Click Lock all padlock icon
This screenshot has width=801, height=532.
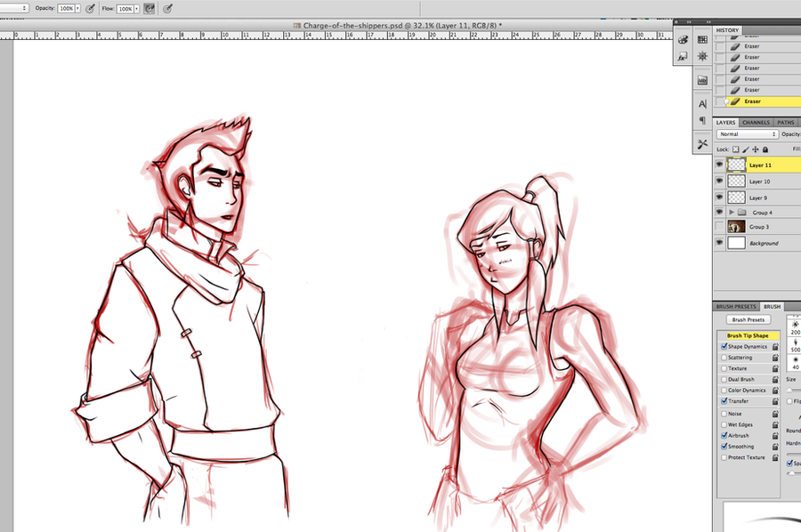pyautogui.click(x=765, y=149)
